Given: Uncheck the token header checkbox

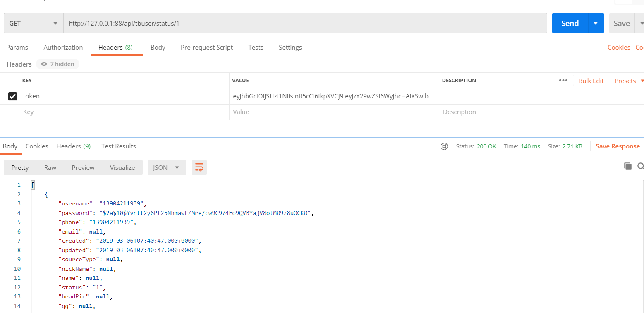Looking at the screenshot, I should (12, 96).
